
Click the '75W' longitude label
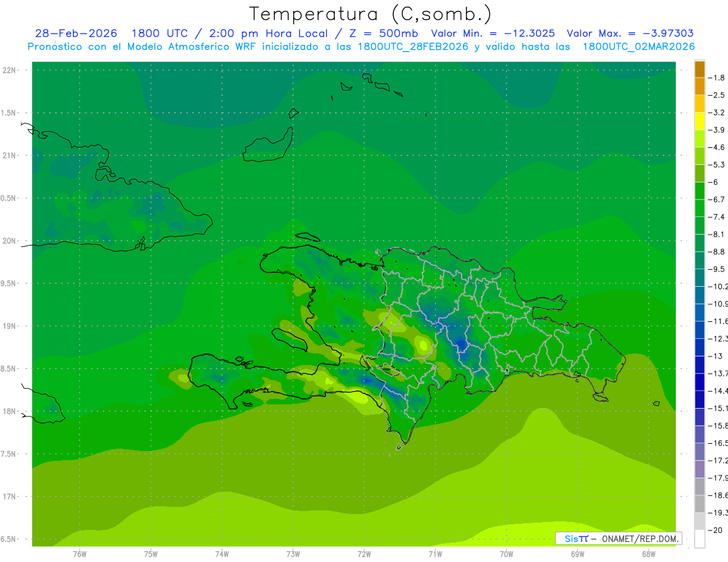151,554
